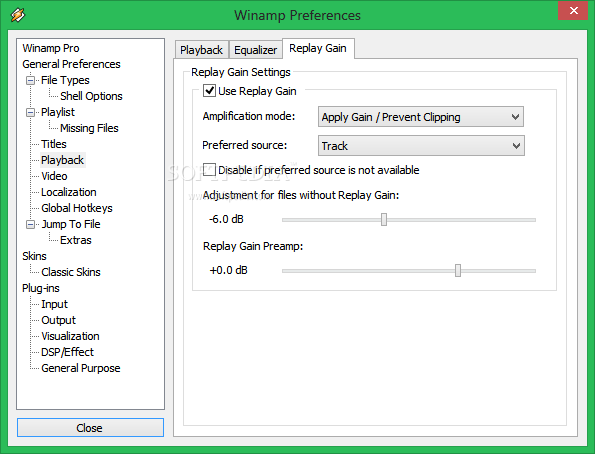Open Missing Files preferences
The width and height of the screenshot is (595, 454).
pyautogui.click(x=89, y=128)
